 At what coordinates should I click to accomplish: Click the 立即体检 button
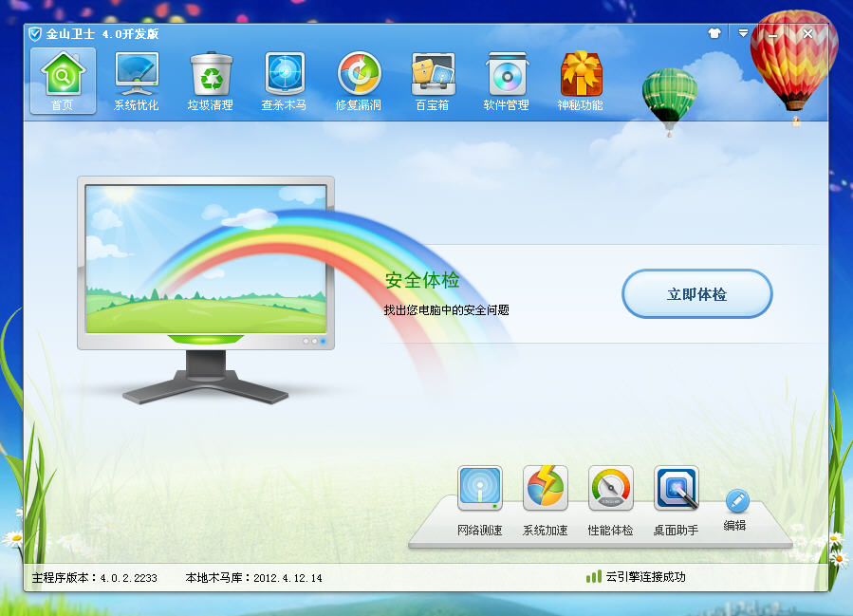point(696,294)
